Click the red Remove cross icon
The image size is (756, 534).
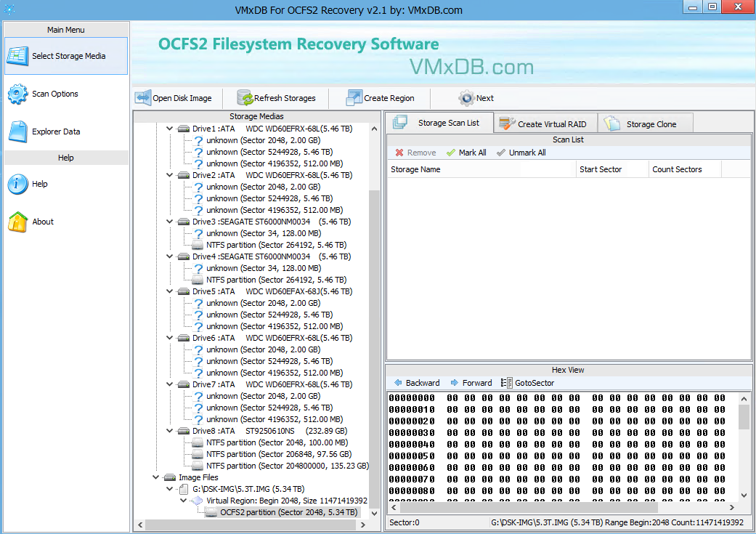coord(399,153)
